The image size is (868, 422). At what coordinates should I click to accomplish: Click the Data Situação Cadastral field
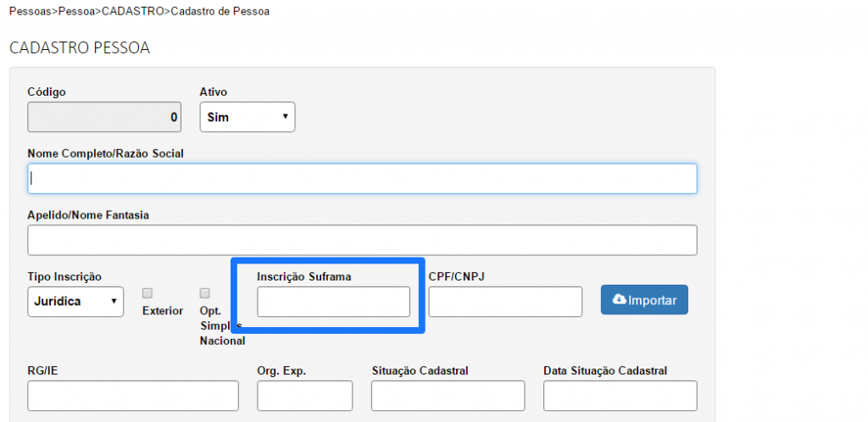[620, 396]
